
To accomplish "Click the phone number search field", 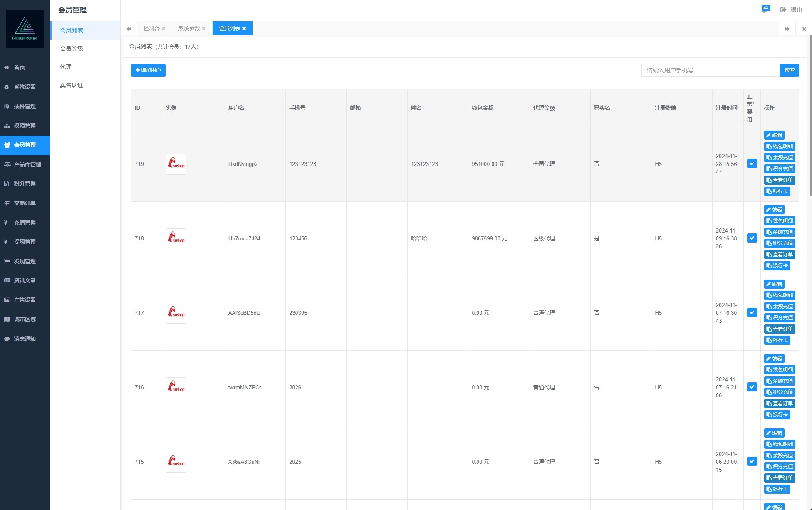I will click(710, 70).
